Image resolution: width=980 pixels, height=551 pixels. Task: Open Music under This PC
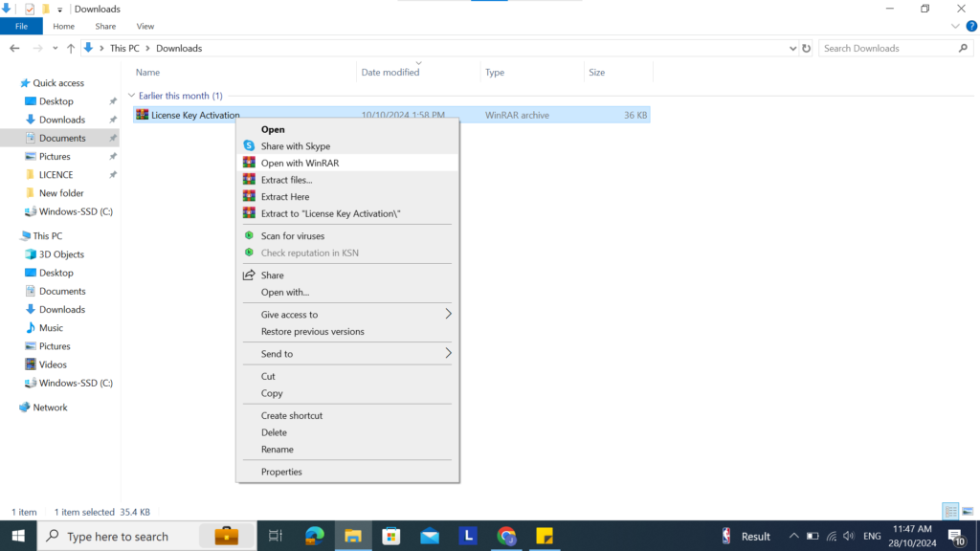[x=51, y=328]
